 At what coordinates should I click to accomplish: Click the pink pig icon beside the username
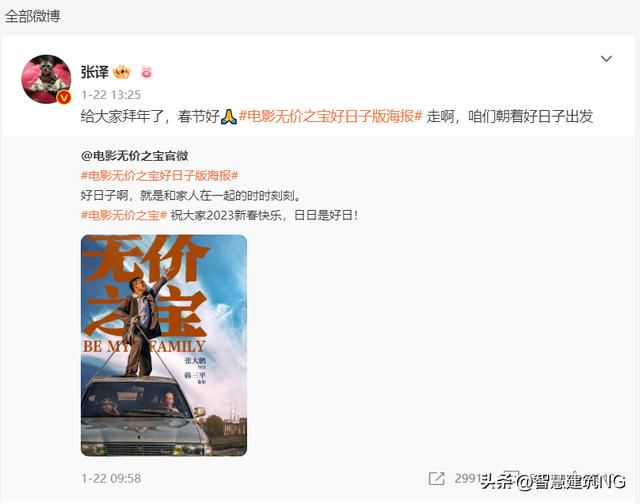(x=147, y=72)
